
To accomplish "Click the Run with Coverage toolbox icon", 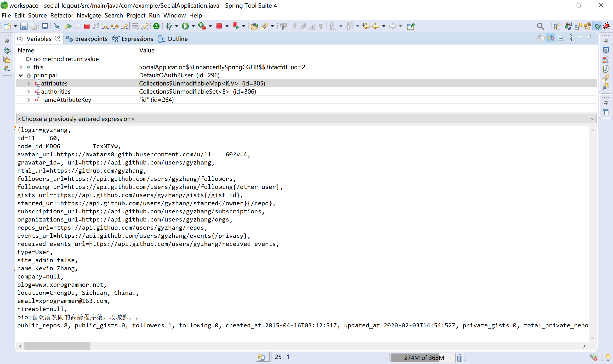I will [x=202, y=26].
